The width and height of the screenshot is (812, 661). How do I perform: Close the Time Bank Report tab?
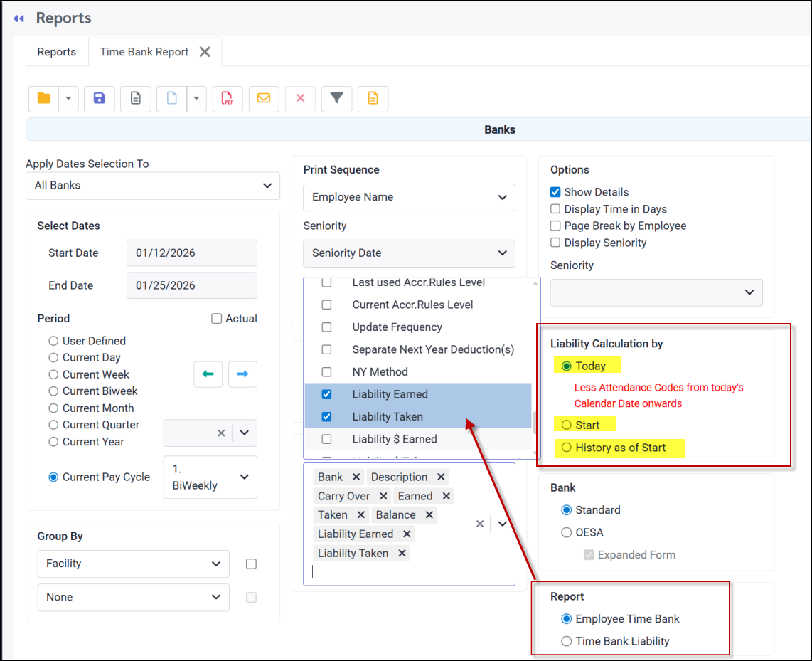coord(205,52)
